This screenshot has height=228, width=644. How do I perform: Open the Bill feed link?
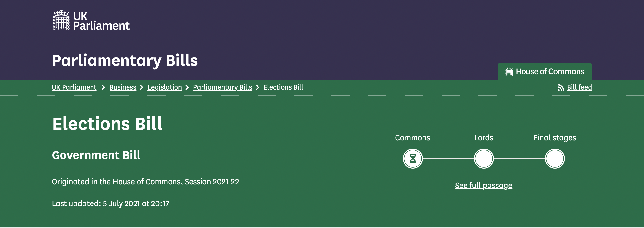[x=579, y=87]
